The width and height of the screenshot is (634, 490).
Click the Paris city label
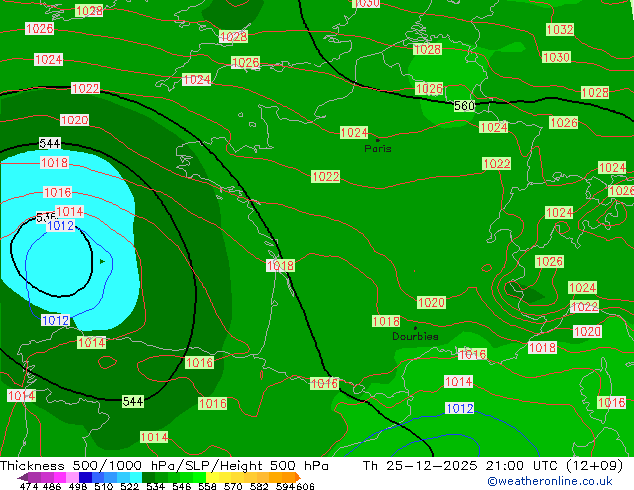(x=378, y=149)
